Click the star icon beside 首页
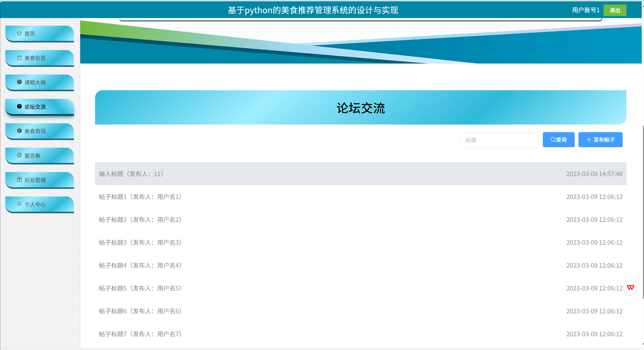Screen dimensions: 644x350 point(19,33)
